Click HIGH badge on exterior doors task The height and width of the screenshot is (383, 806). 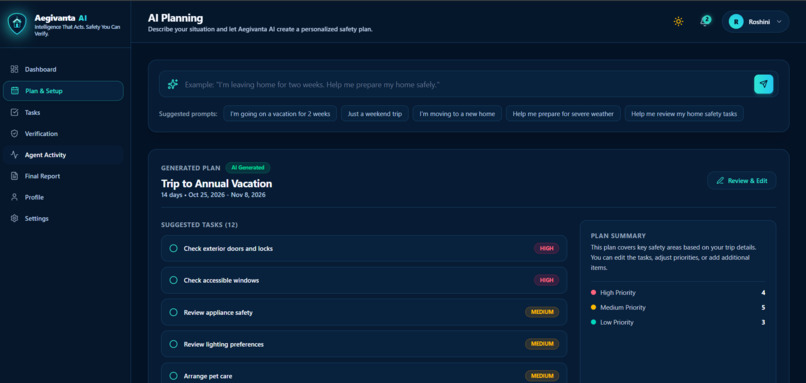[x=546, y=248]
